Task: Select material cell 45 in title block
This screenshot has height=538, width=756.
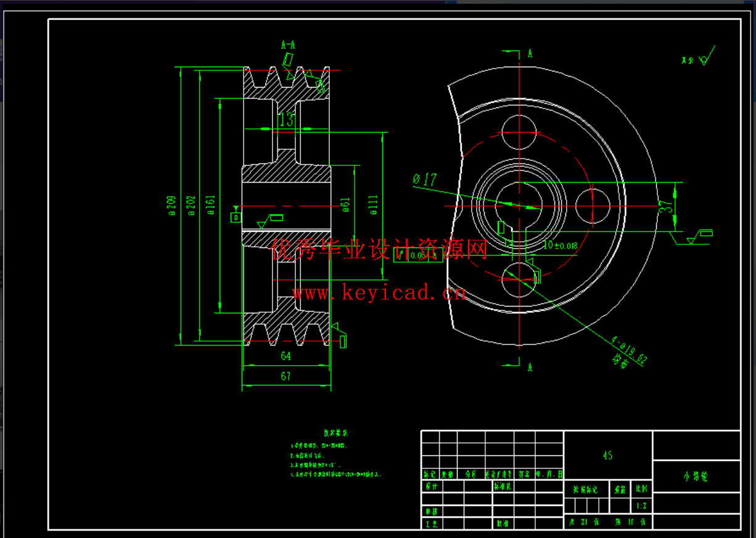Action: [x=607, y=455]
